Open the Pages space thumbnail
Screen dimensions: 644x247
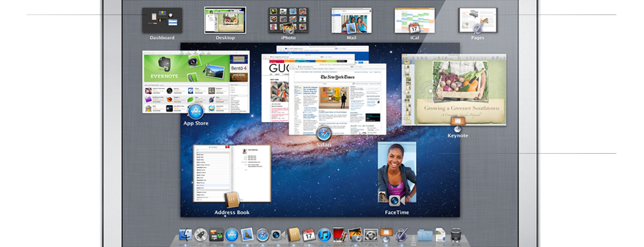click(478, 20)
